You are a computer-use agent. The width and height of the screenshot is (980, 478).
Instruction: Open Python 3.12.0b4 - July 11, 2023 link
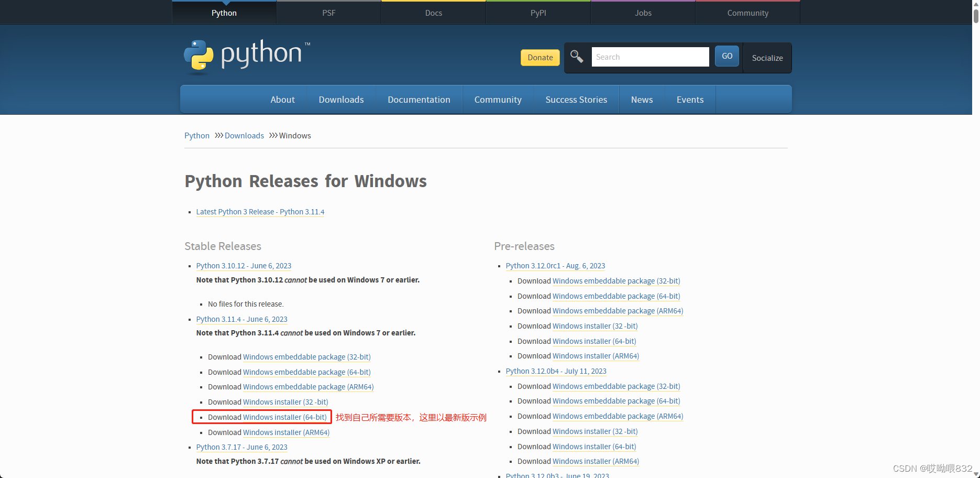556,371
